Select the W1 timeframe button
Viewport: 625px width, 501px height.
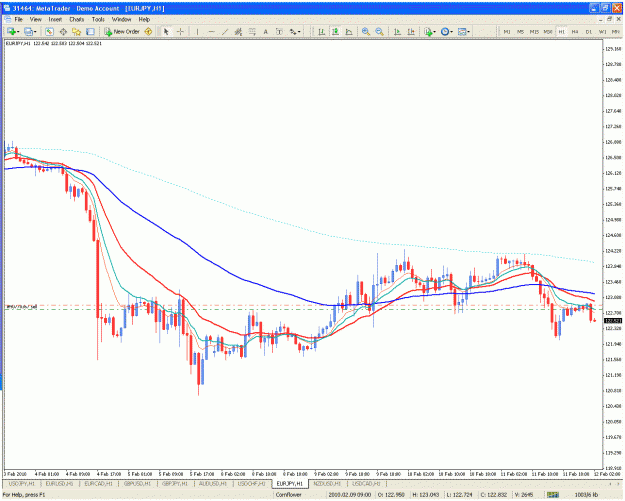(x=603, y=31)
